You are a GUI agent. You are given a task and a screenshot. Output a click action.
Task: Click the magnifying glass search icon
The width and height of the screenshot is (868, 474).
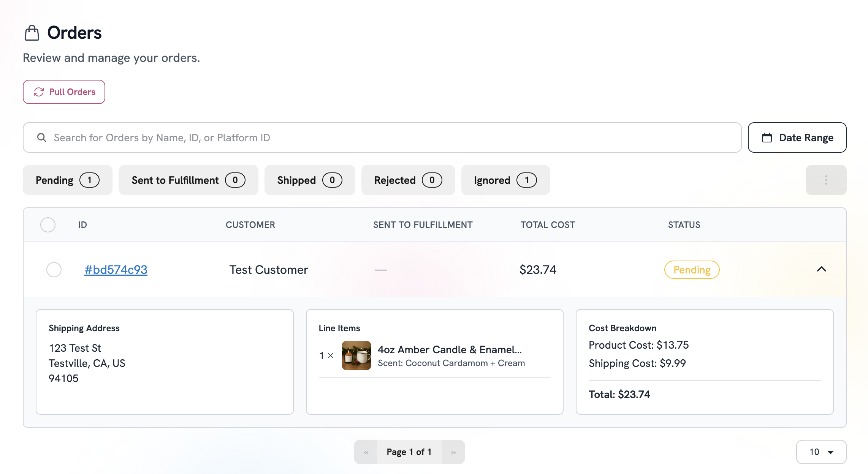(42, 137)
